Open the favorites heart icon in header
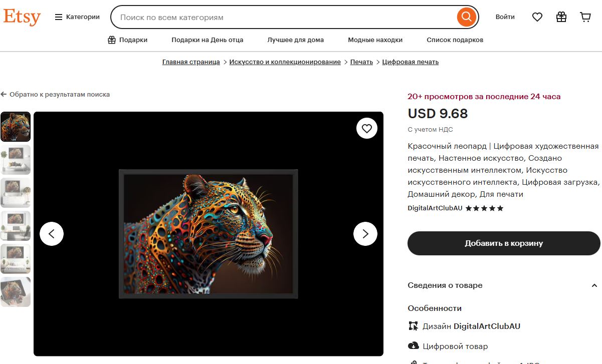The width and height of the screenshot is (602, 364). click(537, 17)
